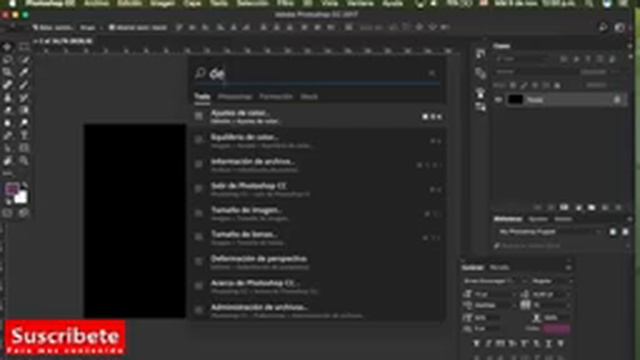Open the Bibliotecas library selector dropdown
This screenshot has height=360, width=640.
[549, 231]
